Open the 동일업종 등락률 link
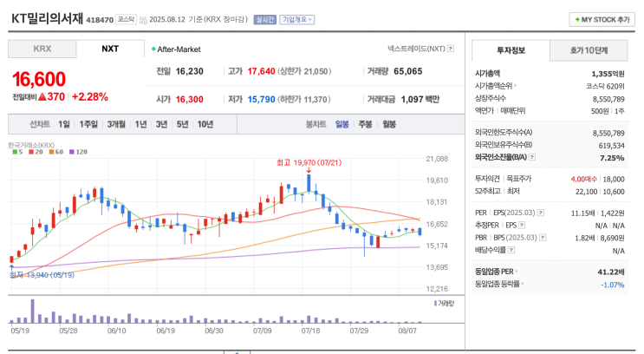This screenshot has height=354, width=644. click(x=499, y=284)
